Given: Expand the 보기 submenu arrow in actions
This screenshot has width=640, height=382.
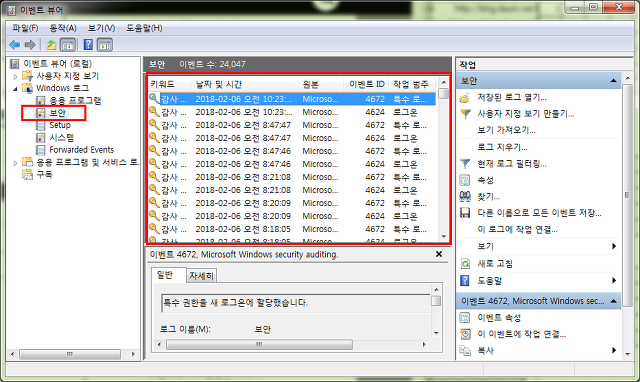Looking at the screenshot, I should point(613,246).
